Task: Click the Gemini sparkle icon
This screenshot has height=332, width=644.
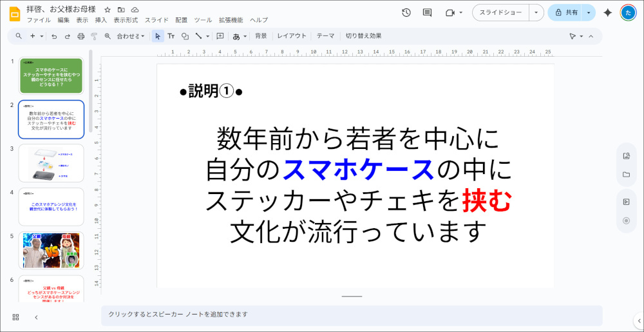Action: click(607, 12)
